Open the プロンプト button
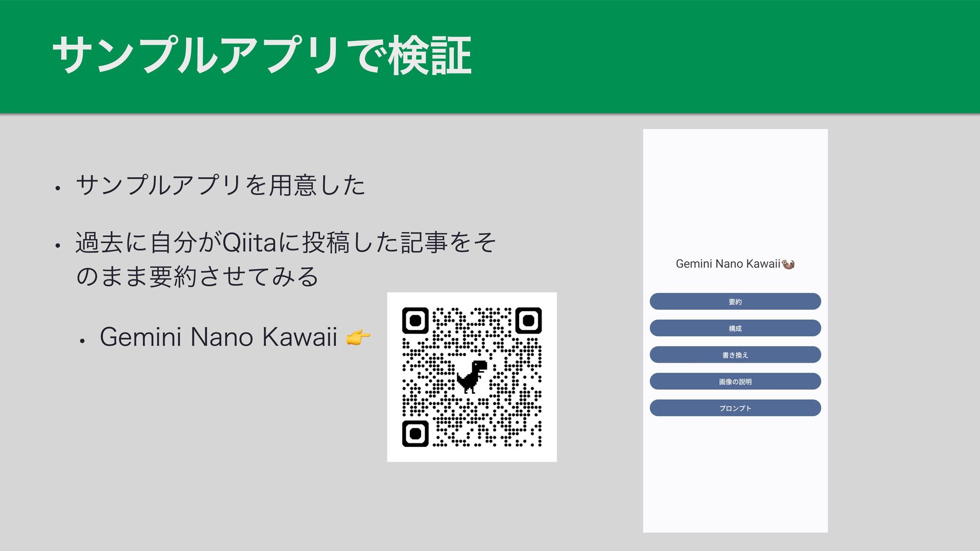The height and width of the screenshot is (551, 980). point(735,408)
